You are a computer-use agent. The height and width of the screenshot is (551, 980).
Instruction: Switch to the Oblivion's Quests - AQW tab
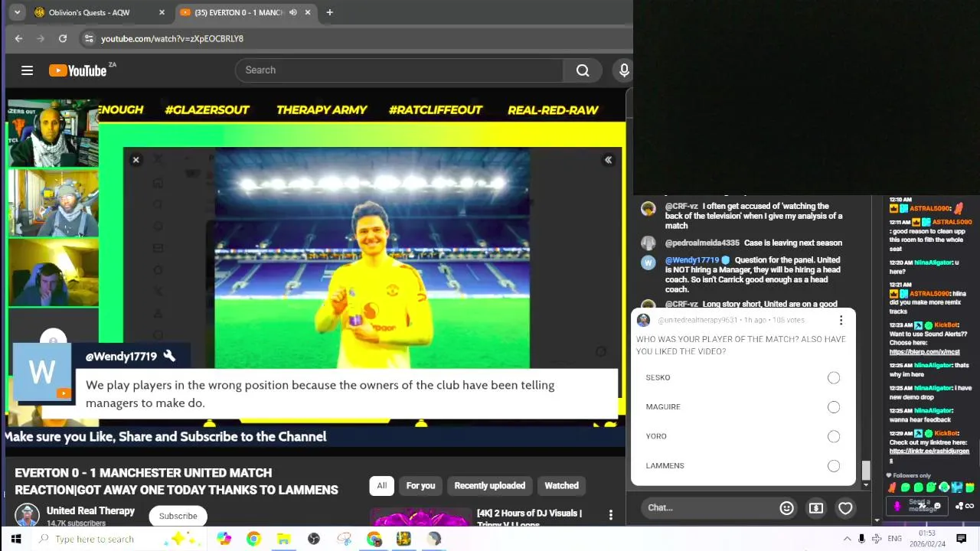100,12
